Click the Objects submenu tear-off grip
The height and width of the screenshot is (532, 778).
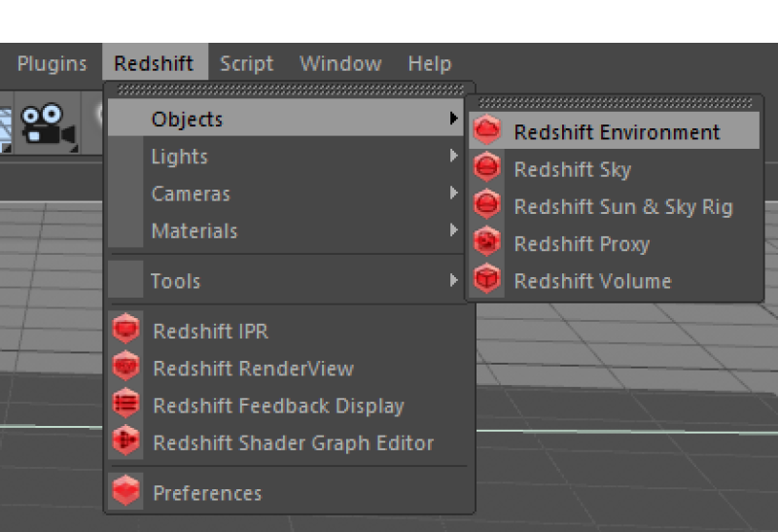click(x=616, y=103)
